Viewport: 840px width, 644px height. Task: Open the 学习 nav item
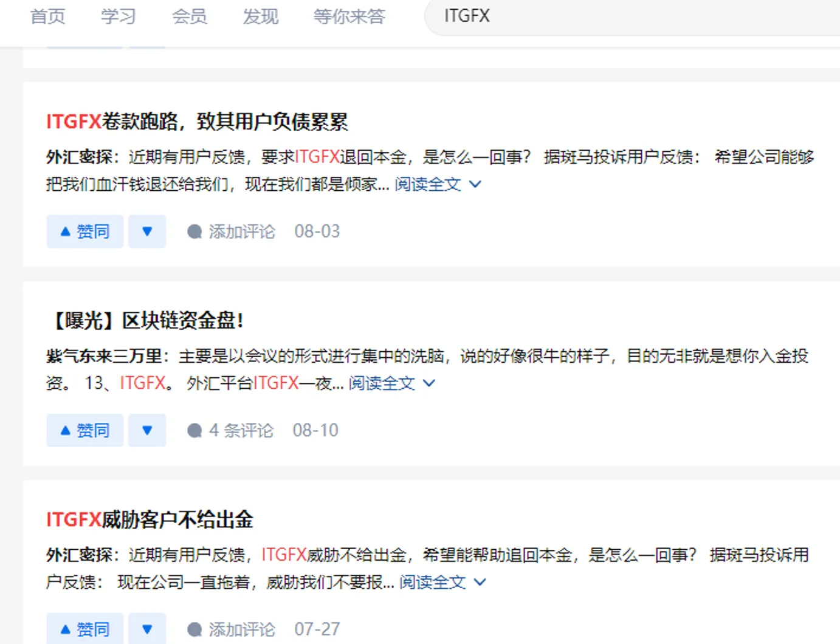pos(119,16)
